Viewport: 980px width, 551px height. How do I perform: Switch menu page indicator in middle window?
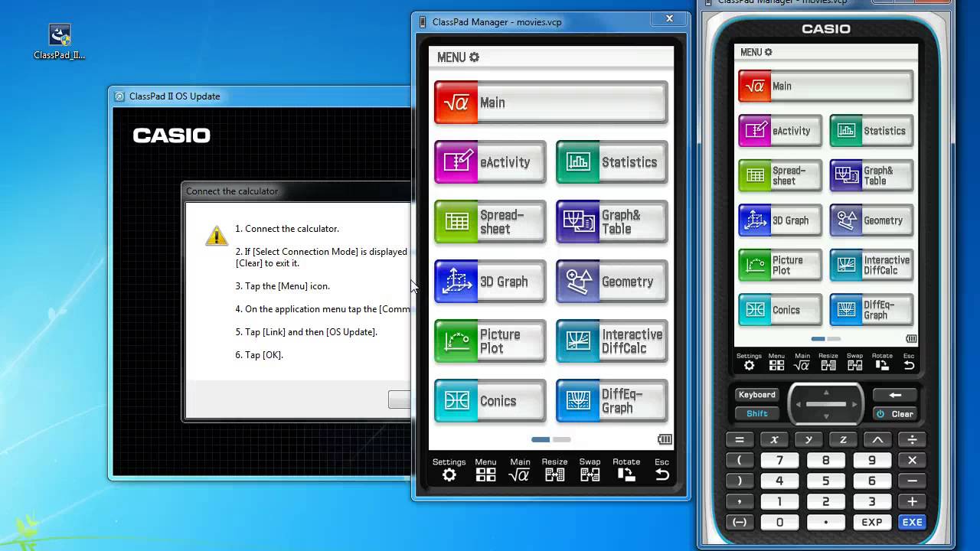coord(551,439)
